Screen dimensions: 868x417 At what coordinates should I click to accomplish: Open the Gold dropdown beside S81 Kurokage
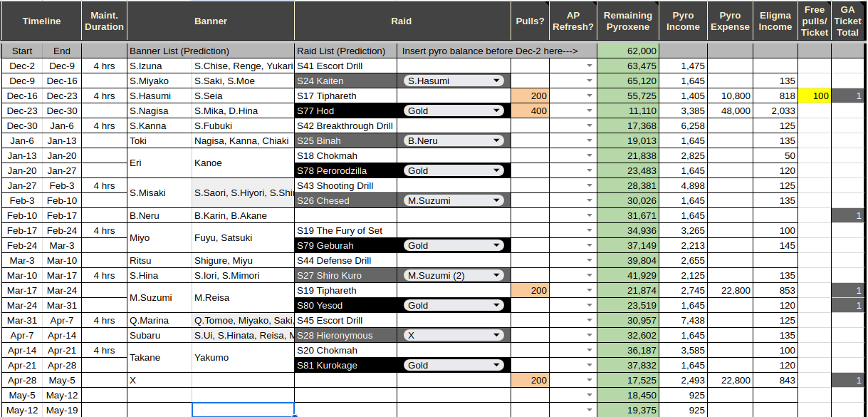click(x=454, y=365)
